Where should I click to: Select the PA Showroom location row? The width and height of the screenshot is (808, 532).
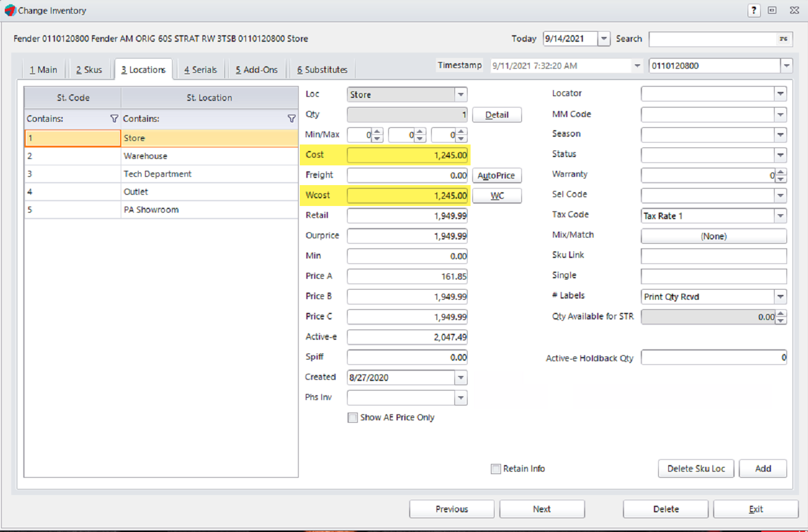point(161,210)
